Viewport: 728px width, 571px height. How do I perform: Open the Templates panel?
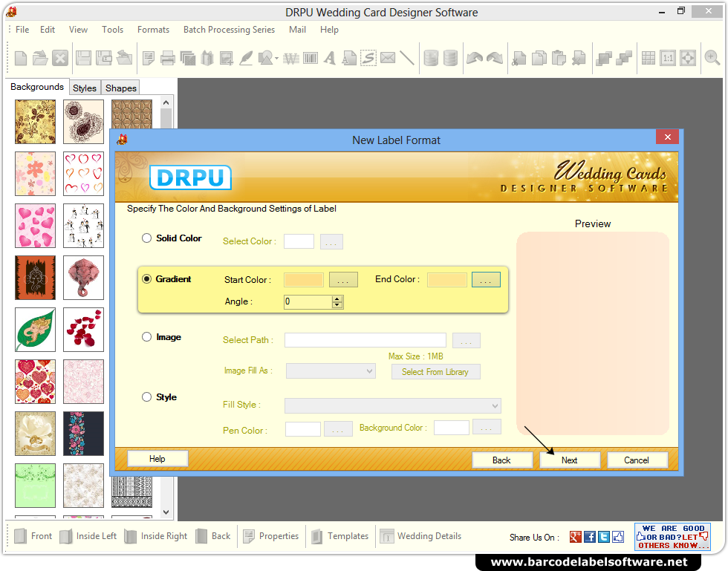click(x=340, y=536)
